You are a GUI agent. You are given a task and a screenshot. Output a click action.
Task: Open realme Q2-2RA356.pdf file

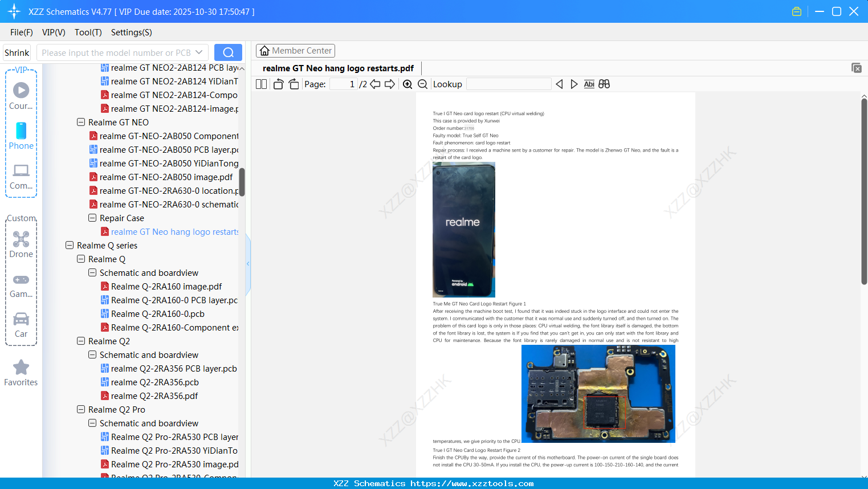[154, 396]
